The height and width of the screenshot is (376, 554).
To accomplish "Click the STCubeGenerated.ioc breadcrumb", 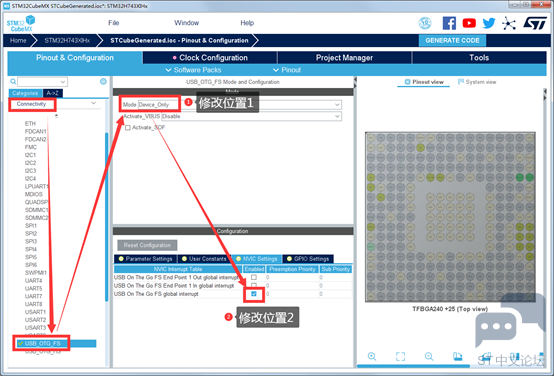I will (179, 40).
